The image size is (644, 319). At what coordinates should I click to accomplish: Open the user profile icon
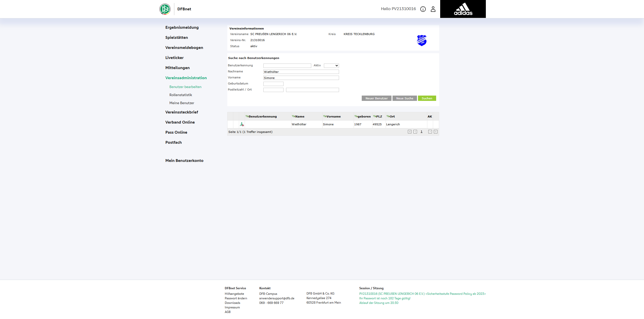tap(433, 9)
